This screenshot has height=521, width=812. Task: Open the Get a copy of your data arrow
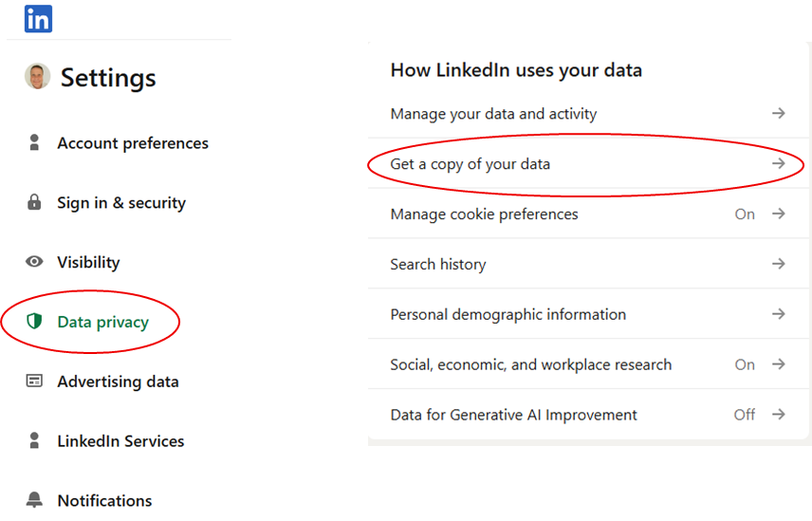coord(779,164)
